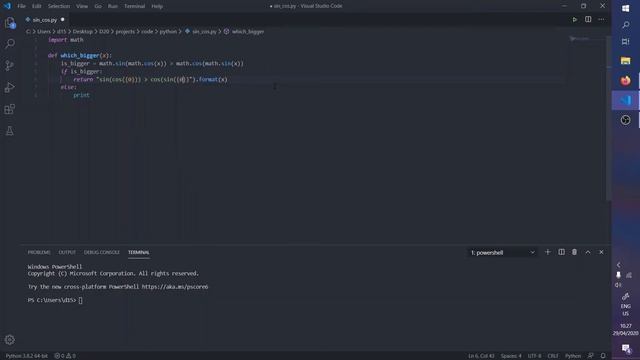The image size is (640, 360).
Task: Click the editor vertical scrollbar
Action: coord(608,118)
